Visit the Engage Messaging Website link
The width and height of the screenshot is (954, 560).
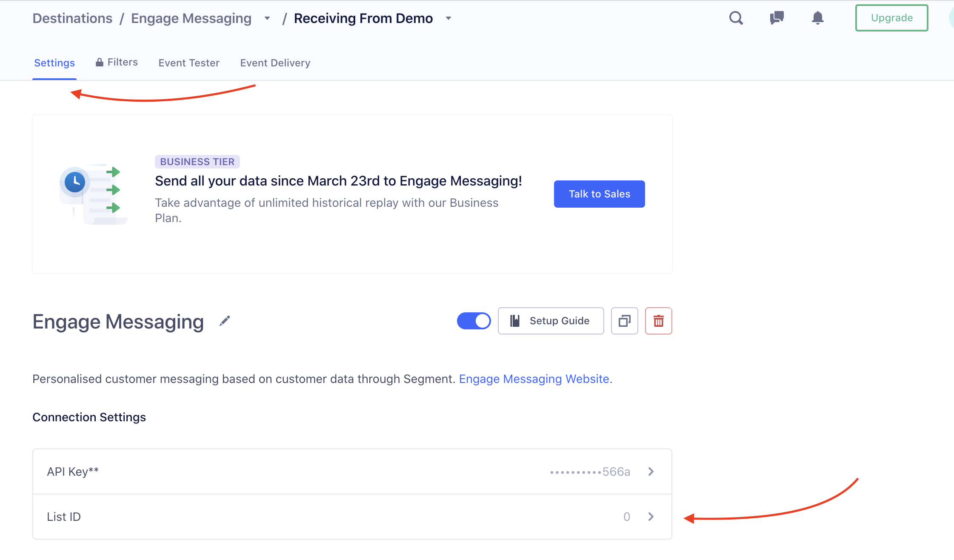[x=535, y=379]
